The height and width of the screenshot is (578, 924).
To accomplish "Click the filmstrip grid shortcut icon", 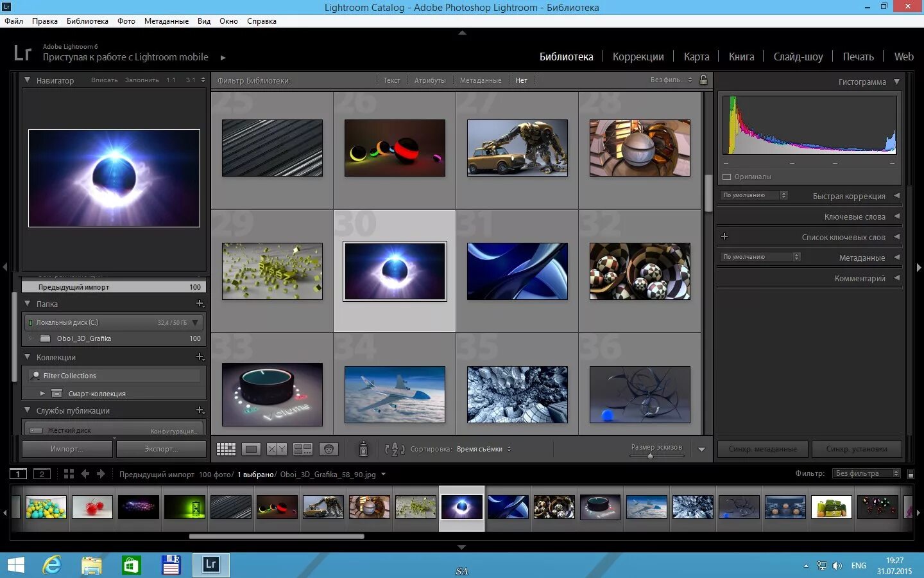I will 69,474.
